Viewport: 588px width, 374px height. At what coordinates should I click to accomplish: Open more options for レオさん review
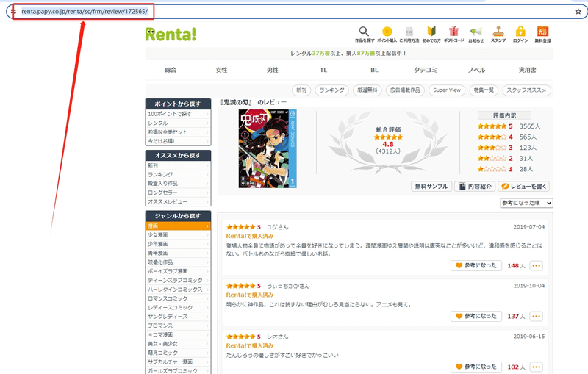tap(537, 367)
